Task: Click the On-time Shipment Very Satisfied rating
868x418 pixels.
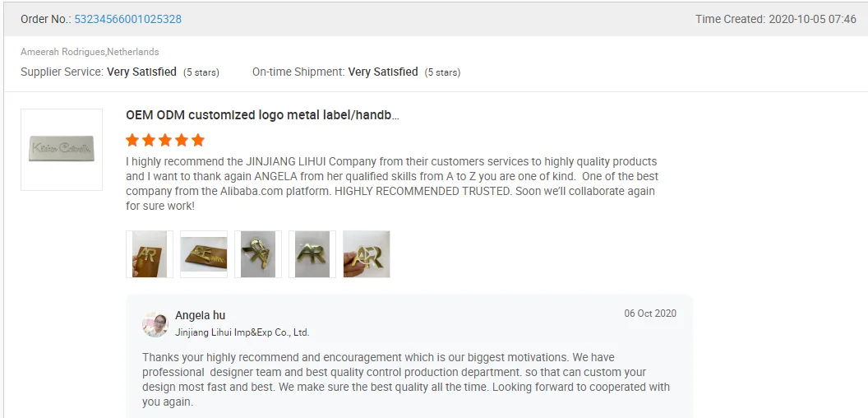Action: (x=383, y=72)
